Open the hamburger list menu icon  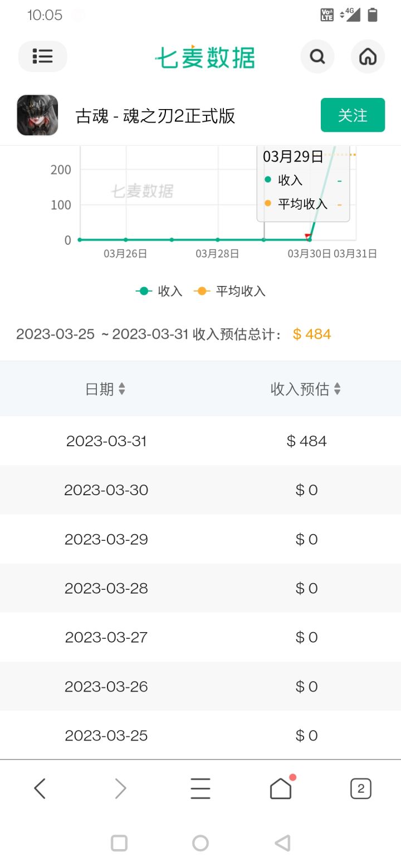pyautogui.click(x=43, y=56)
